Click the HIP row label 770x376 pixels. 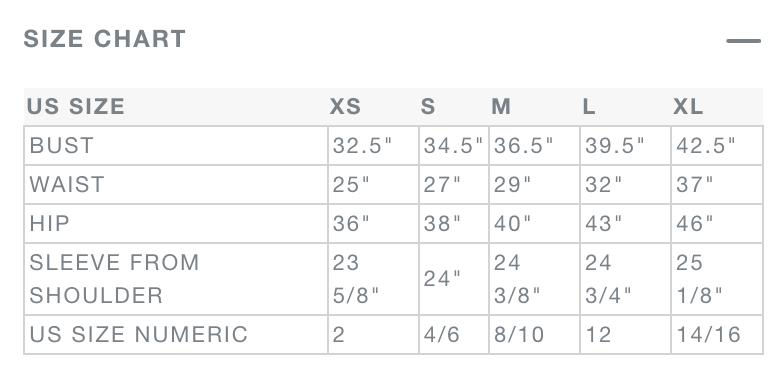[49, 223]
